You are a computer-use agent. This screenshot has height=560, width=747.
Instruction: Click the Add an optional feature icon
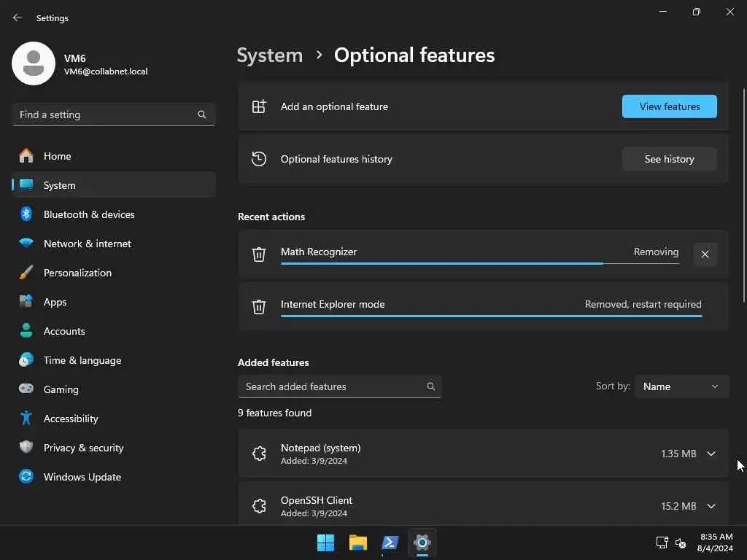(259, 106)
